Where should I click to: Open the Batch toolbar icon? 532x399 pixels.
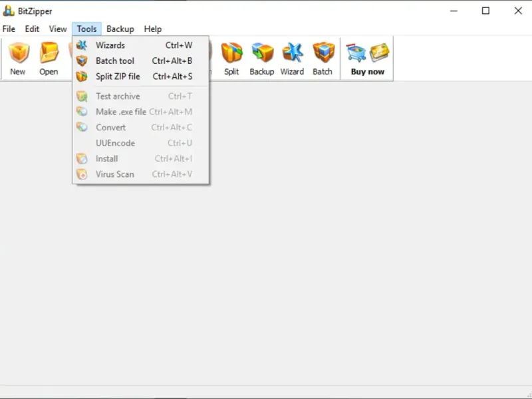pos(323,53)
